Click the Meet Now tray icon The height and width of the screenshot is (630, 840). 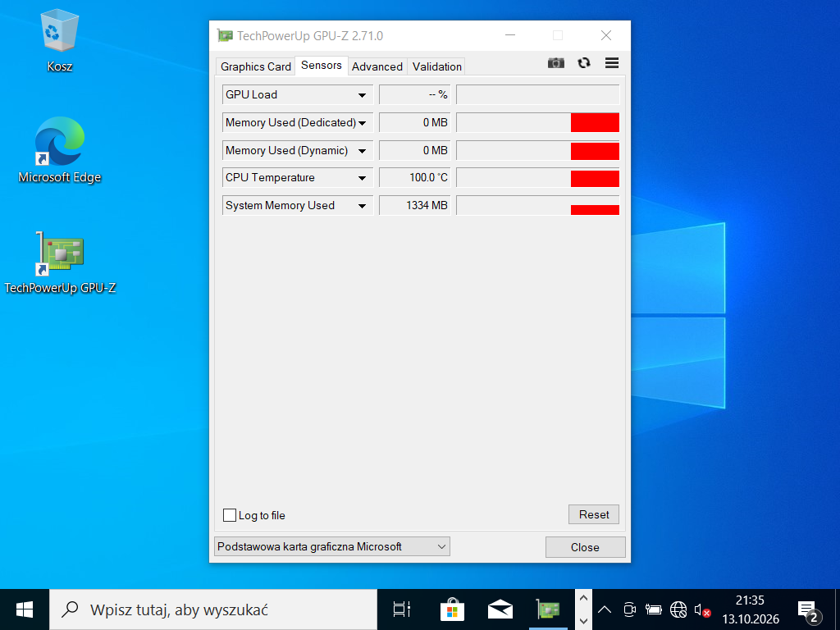tap(629, 609)
